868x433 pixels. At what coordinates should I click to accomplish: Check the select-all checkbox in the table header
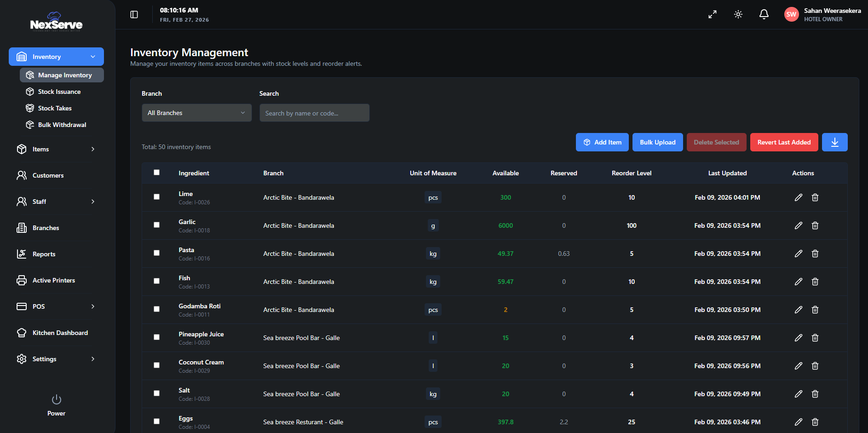(156, 173)
